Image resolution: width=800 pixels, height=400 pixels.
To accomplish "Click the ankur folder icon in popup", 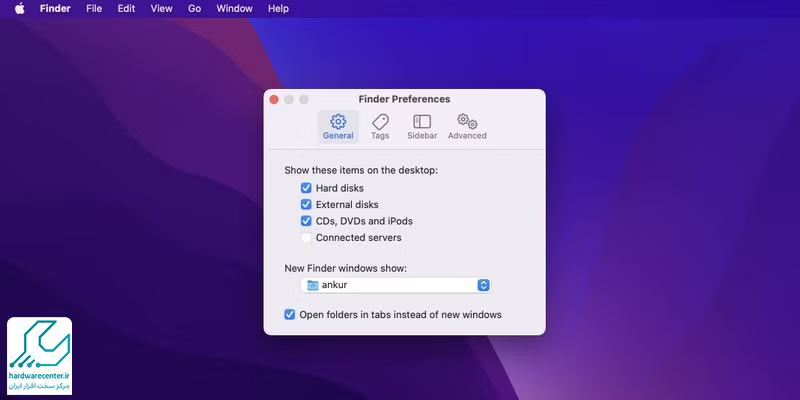I will coord(313,285).
